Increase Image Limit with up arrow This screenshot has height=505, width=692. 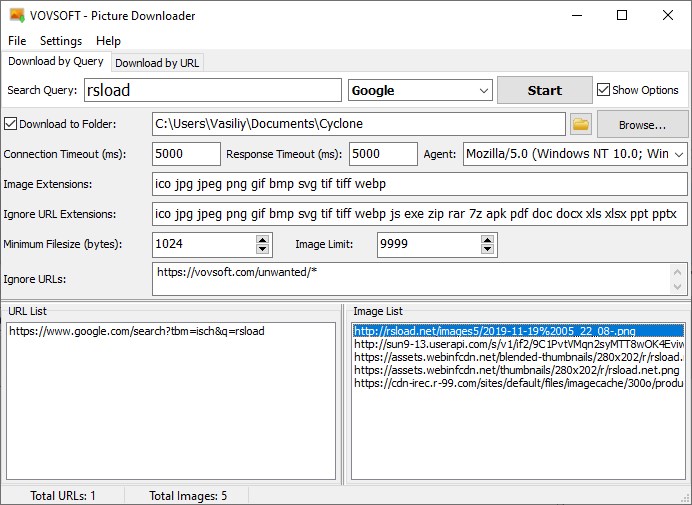pos(487,239)
